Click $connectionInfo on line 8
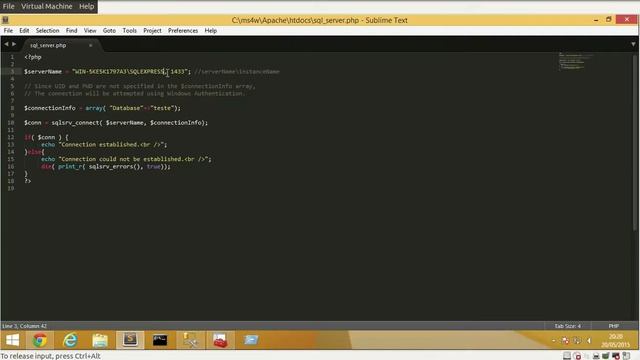Screen dimensions: 640x360 tap(50, 108)
